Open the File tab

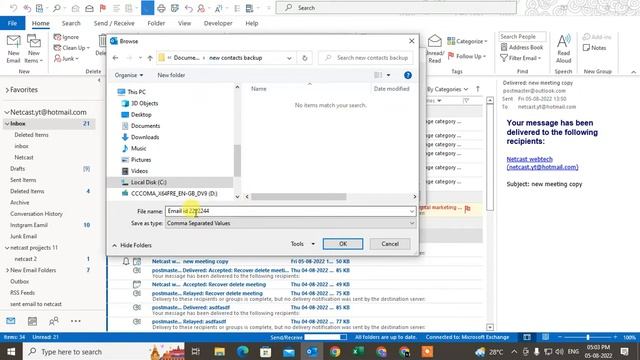click(12, 23)
